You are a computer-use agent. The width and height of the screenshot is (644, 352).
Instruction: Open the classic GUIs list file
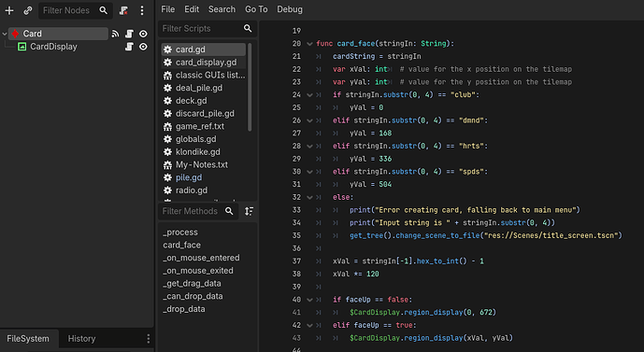(x=204, y=75)
